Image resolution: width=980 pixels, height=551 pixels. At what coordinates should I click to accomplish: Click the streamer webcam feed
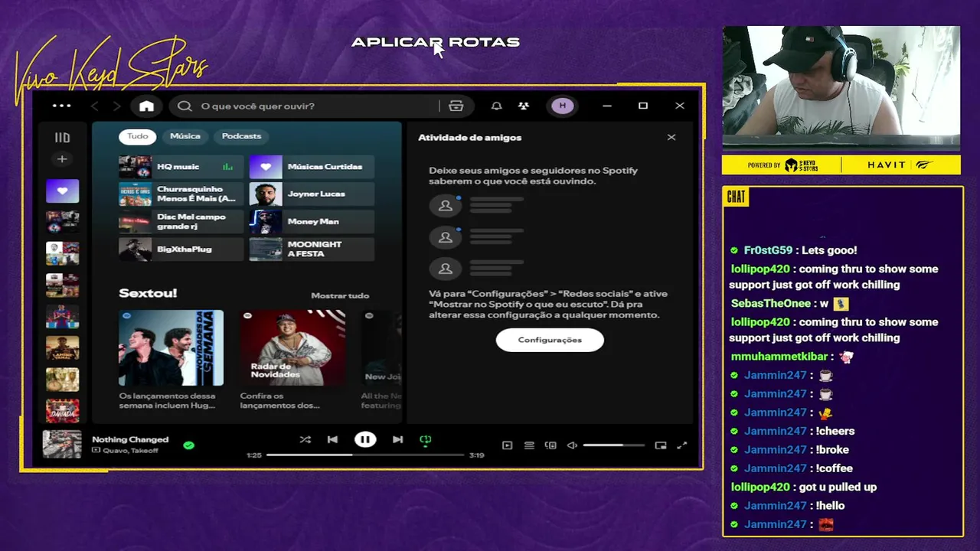[841, 90]
